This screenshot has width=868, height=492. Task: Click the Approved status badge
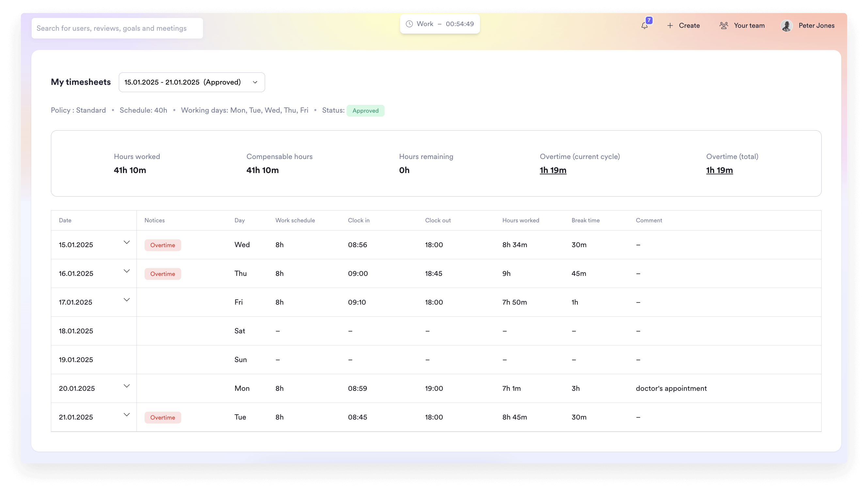(366, 110)
